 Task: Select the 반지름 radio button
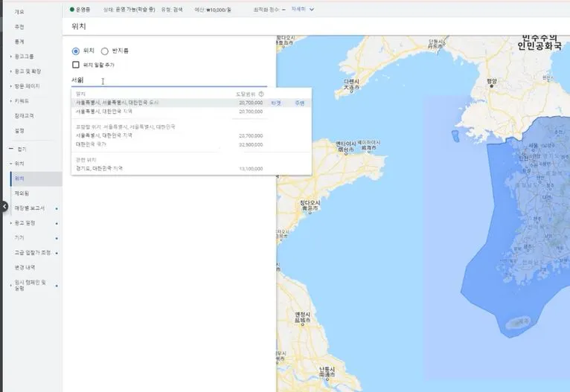[105, 51]
